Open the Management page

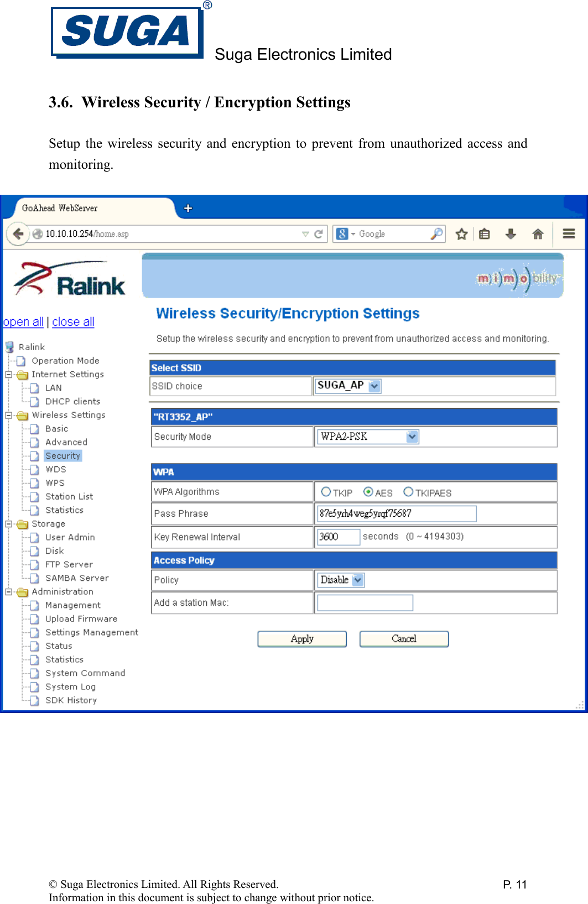click(73, 605)
